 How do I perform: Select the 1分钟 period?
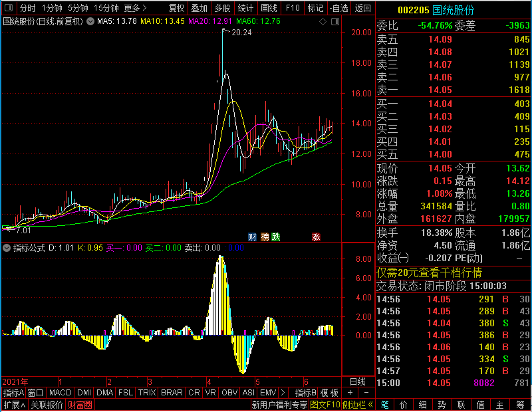coord(52,8)
